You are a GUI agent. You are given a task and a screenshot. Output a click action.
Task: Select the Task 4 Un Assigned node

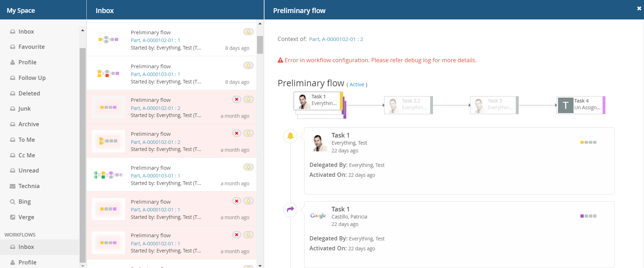tap(581, 105)
